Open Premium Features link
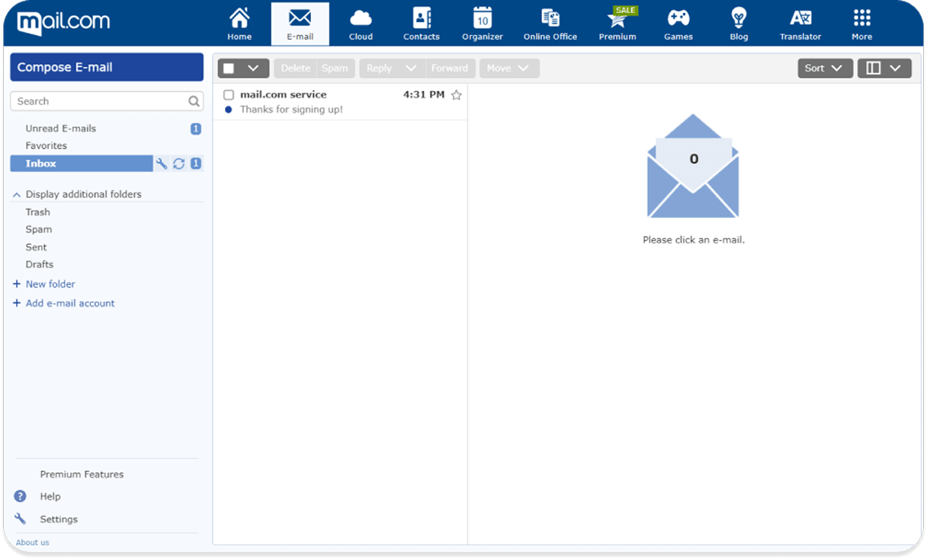This screenshot has width=927, height=560. (x=82, y=474)
